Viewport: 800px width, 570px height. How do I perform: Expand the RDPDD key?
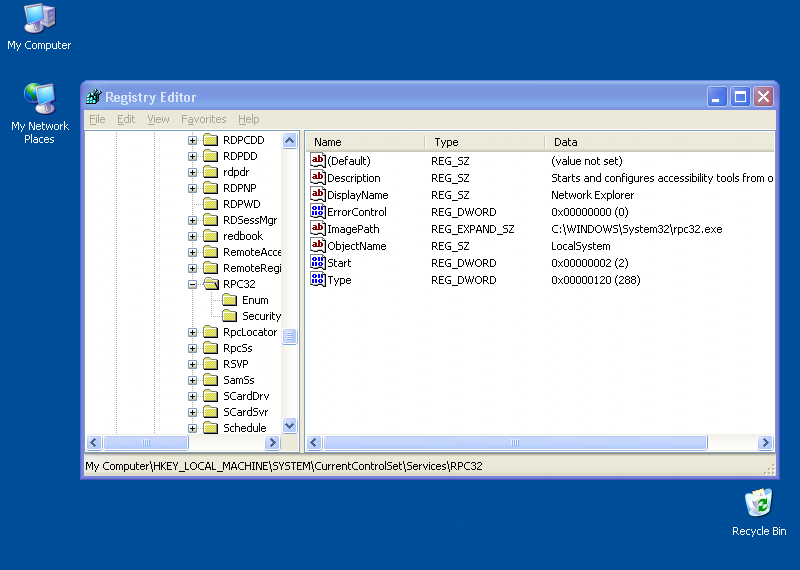(x=192, y=156)
